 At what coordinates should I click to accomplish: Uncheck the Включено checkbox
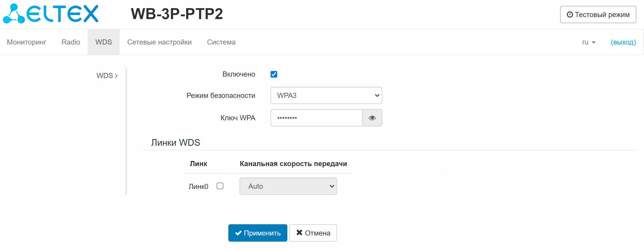click(274, 74)
